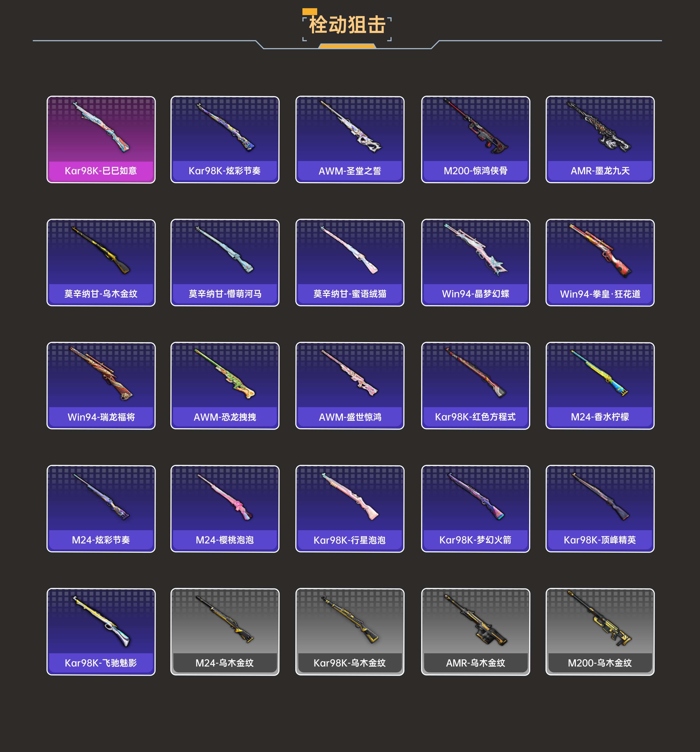The width and height of the screenshot is (700, 752).
Task: Select the yellow M24-香水柠檬 skin
Action: (x=600, y=386)
